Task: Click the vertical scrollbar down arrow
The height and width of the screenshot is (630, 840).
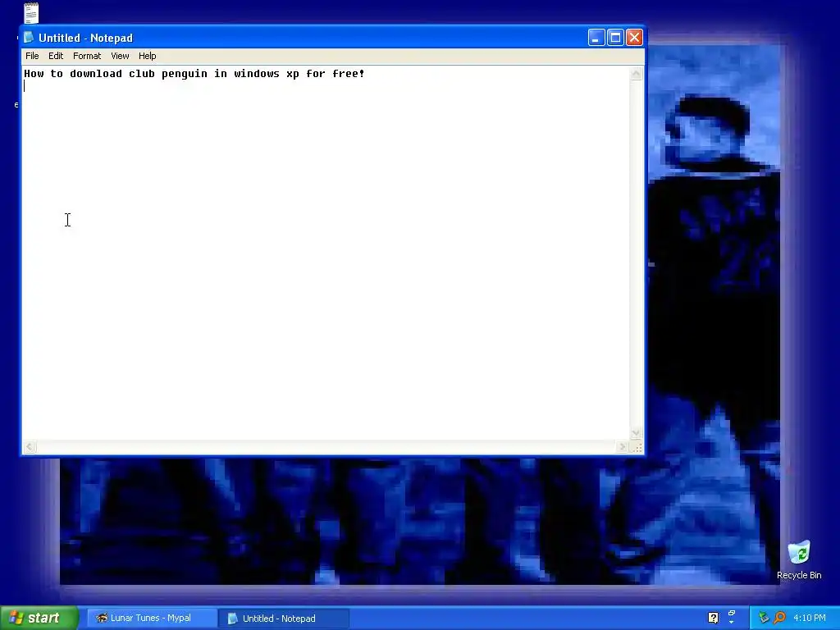Action: click(x=636, y=433)
